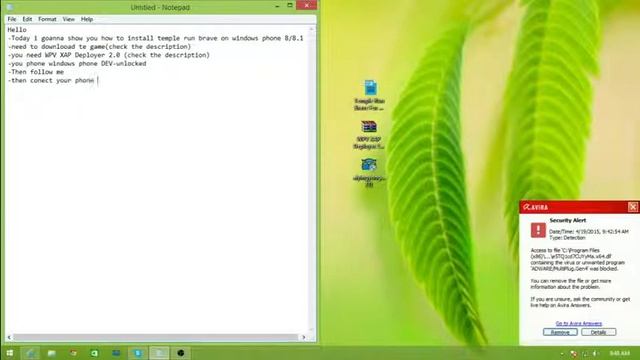Click Details in the Avira alert

point(598,332)
